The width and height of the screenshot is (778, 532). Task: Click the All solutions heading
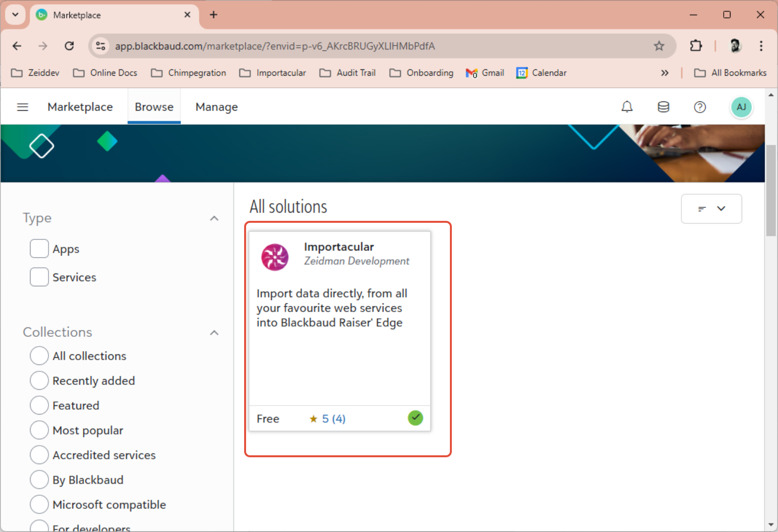click(288, 207)
